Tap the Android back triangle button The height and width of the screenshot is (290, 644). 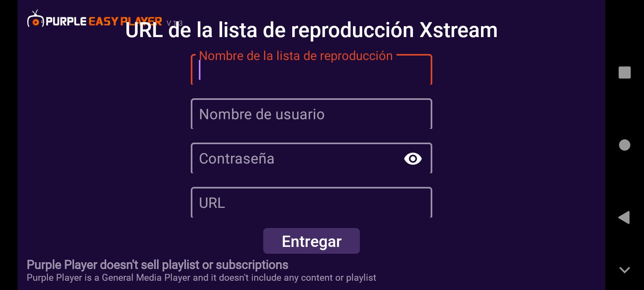(624, 217)
